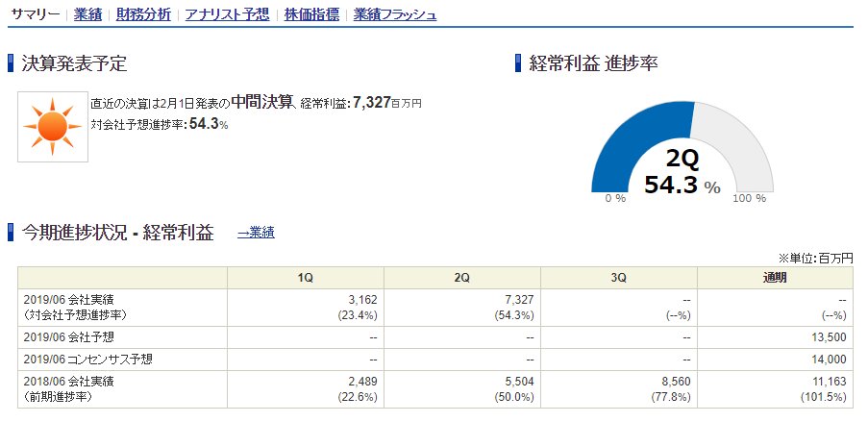Click the sunny weather icon
The width and height of the screenshot is (868, 422).
click(x=53, y=127)
